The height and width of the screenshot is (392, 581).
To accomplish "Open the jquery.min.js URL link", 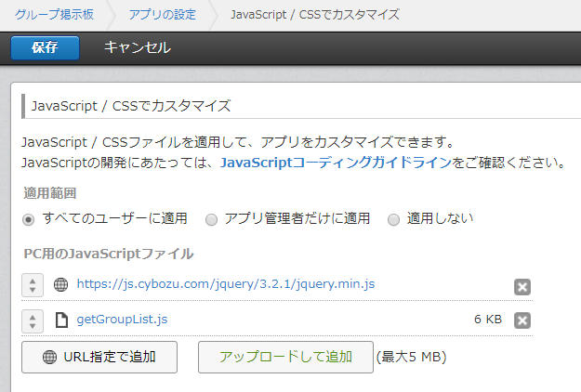I will pyautogui.click(x=226, y=284).
